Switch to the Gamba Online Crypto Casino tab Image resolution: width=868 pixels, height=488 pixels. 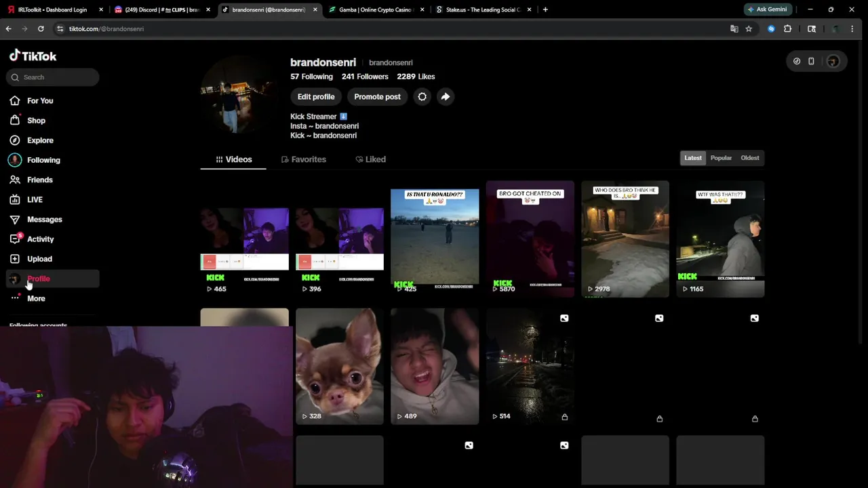coord(376,9)
